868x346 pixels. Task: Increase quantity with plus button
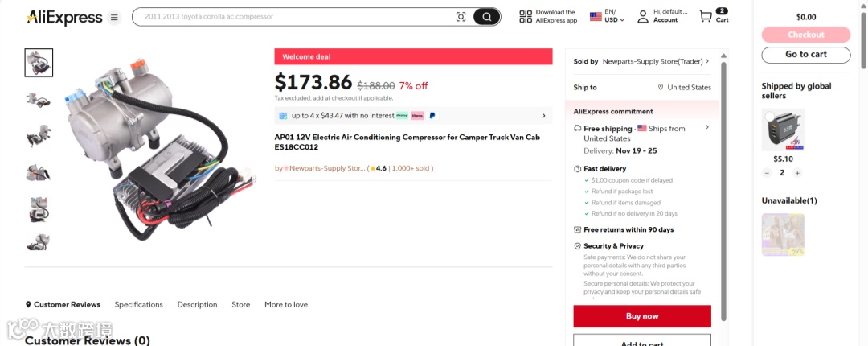click(x=797, y=173)
